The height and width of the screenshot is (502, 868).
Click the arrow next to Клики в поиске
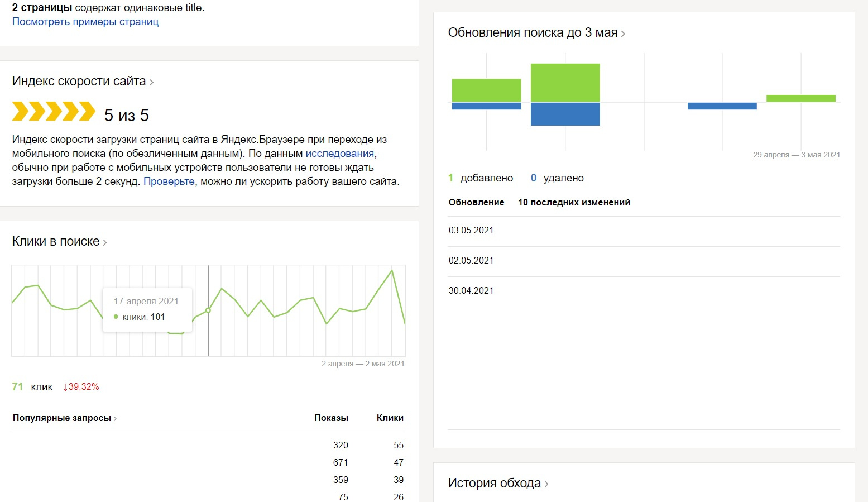tap(105, 242)
